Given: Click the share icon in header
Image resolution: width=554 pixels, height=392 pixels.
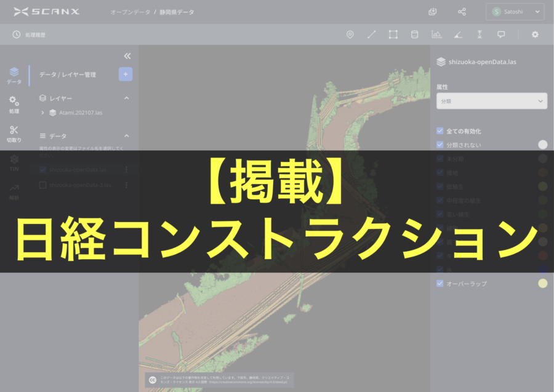Looking at the screenshot, I should tap(462, 12).
